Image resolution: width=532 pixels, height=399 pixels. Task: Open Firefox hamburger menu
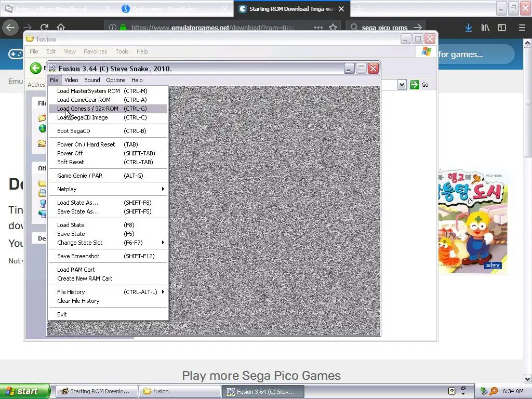point(522,28)
